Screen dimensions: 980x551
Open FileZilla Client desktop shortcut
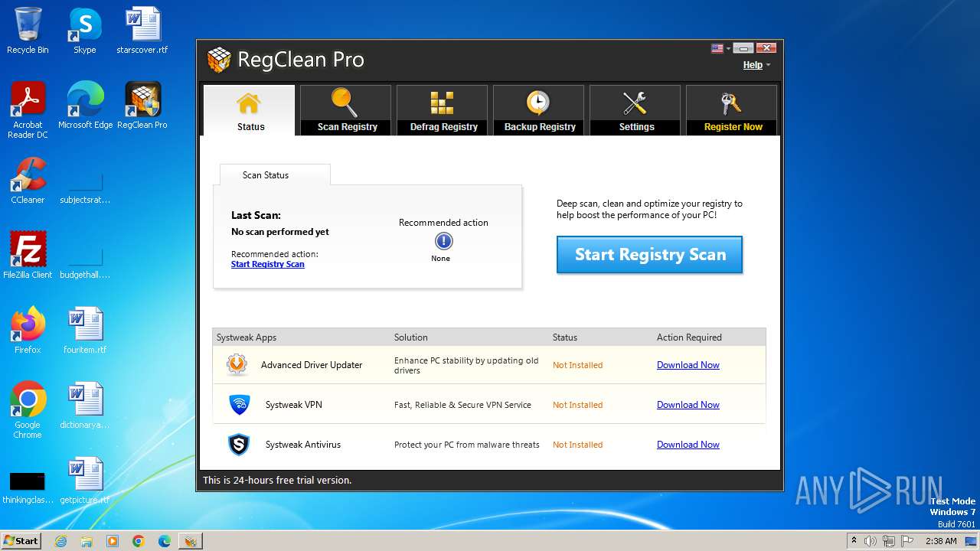coord(28,256)
